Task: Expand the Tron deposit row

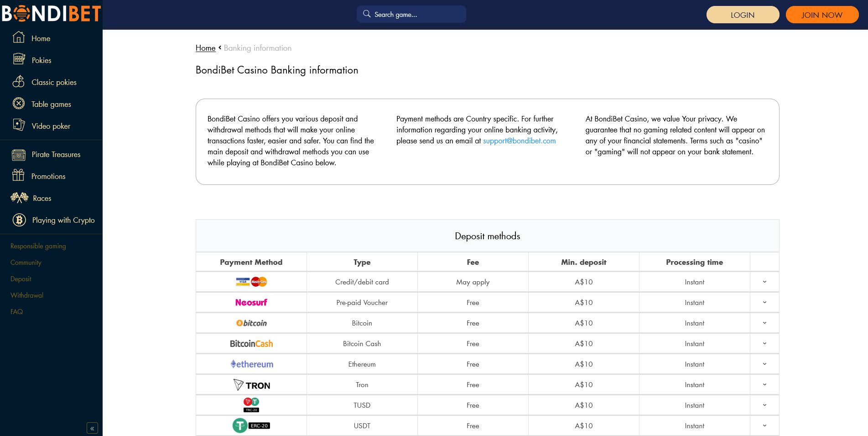Action: tap(764, 385)
